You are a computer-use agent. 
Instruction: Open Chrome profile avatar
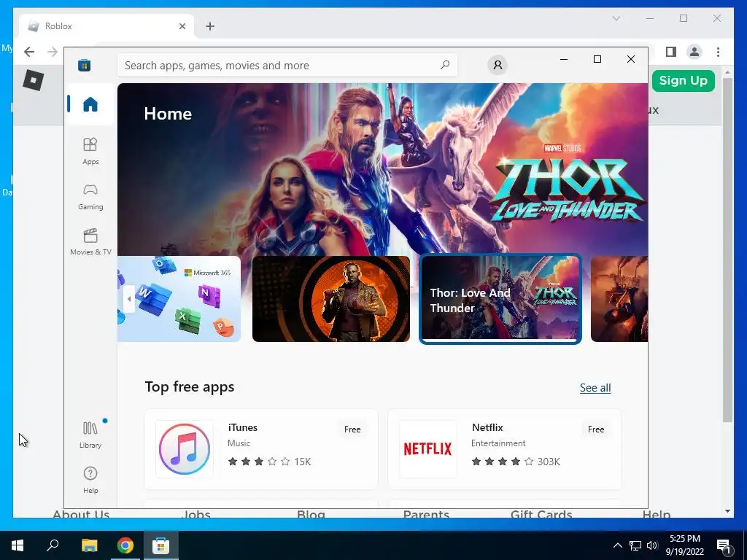694,52
